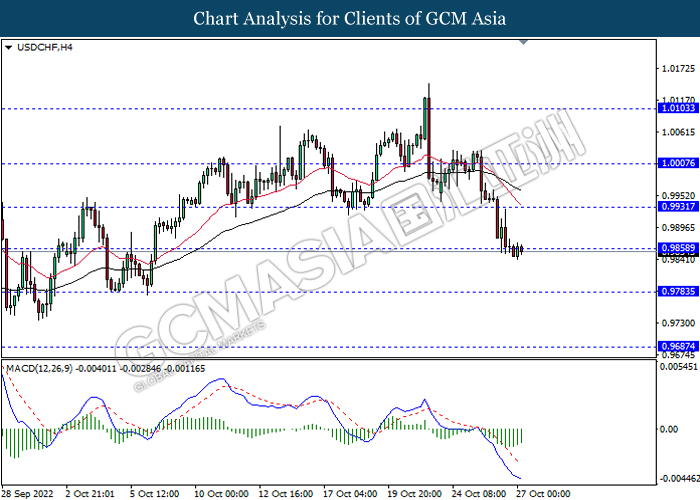This screenshot has height=500, width=700.
Task: Click the MACD 0.00 scale value
Action: pos(669,429)
